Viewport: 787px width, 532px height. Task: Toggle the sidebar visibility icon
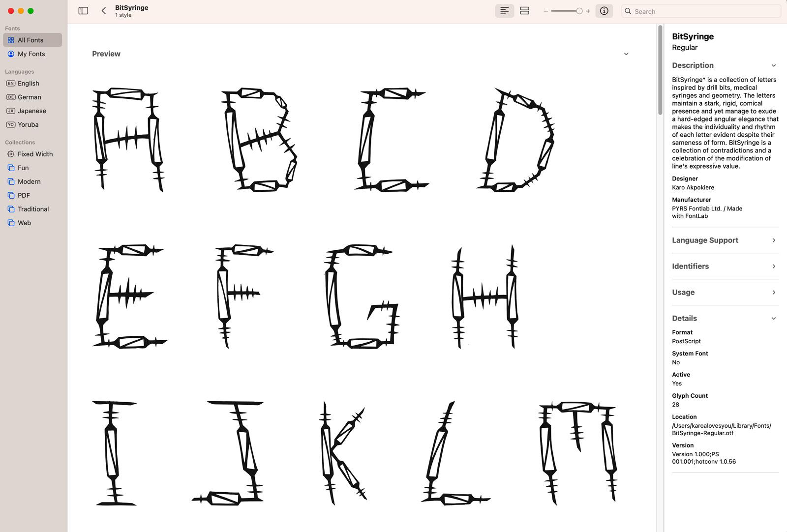coord(83,11)
